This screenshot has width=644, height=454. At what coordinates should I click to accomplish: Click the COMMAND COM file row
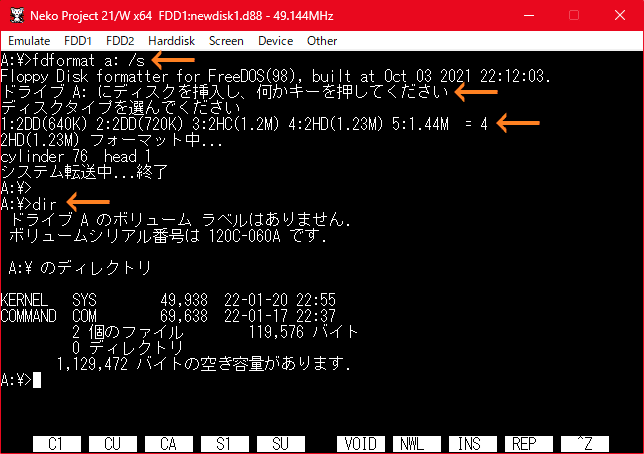pyautogui.click(x=168, y=316)
